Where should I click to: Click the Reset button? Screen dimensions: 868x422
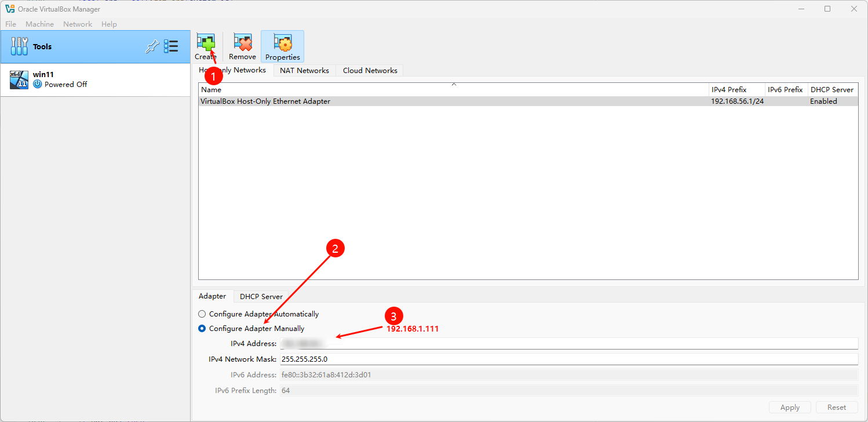(837, 408)
